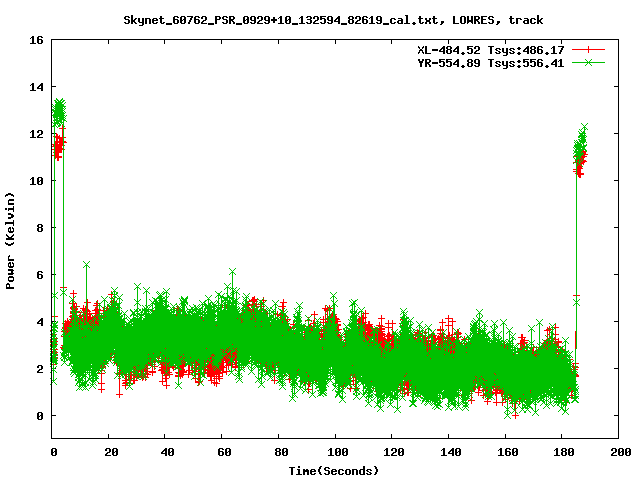Click the x-axis tick label 80
This screenshot has width=640, height=480.
click(281, 452)
